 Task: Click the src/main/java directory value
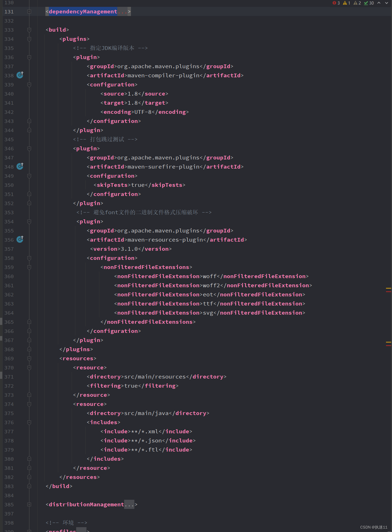coord(146,413)
